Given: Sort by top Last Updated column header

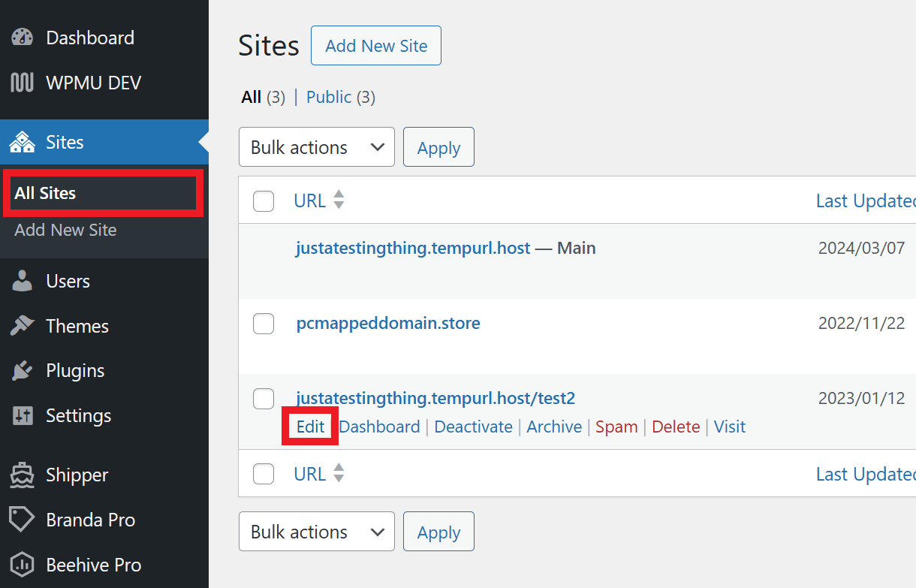Looking at the screenshot, I should 866,201.
